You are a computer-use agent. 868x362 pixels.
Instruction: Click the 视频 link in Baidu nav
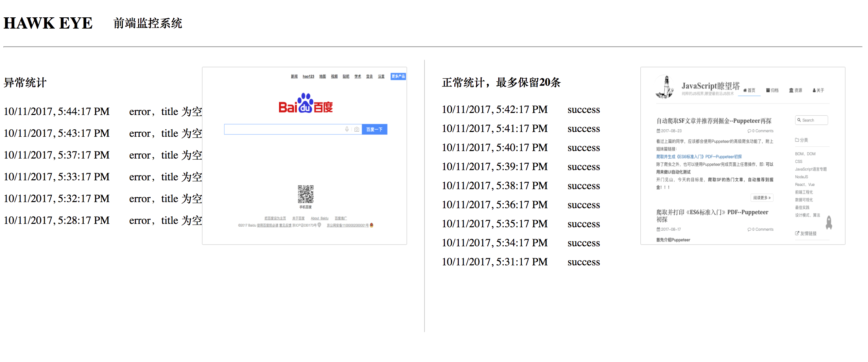334,77
